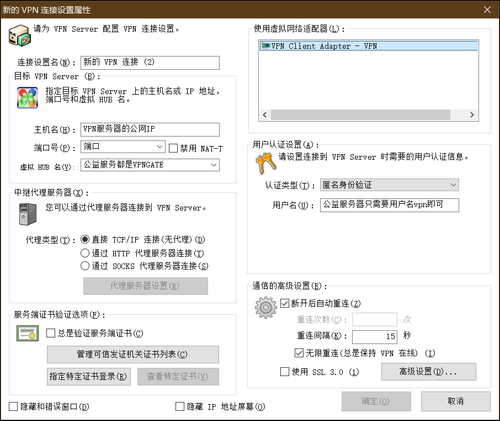Screen dimensions: 500x421
Task: Select VPN Client Adapter - VPN list item
Action: 369,46
